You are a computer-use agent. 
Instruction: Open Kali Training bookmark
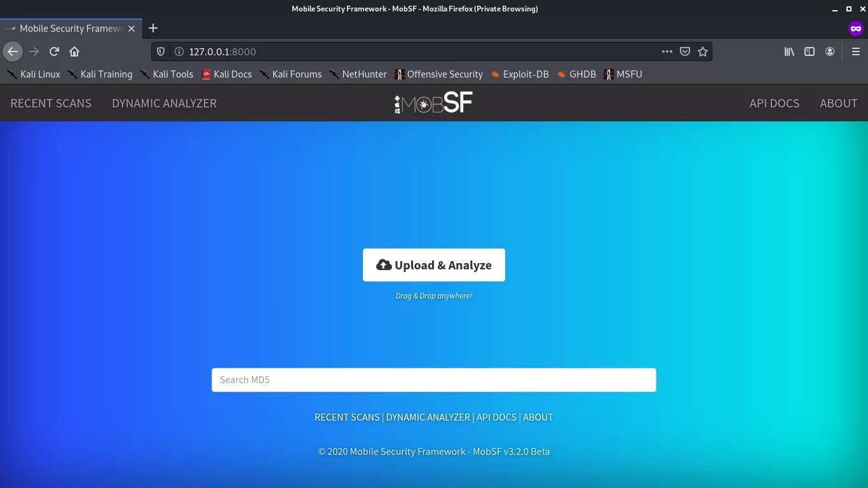click(x=100, y=74)
